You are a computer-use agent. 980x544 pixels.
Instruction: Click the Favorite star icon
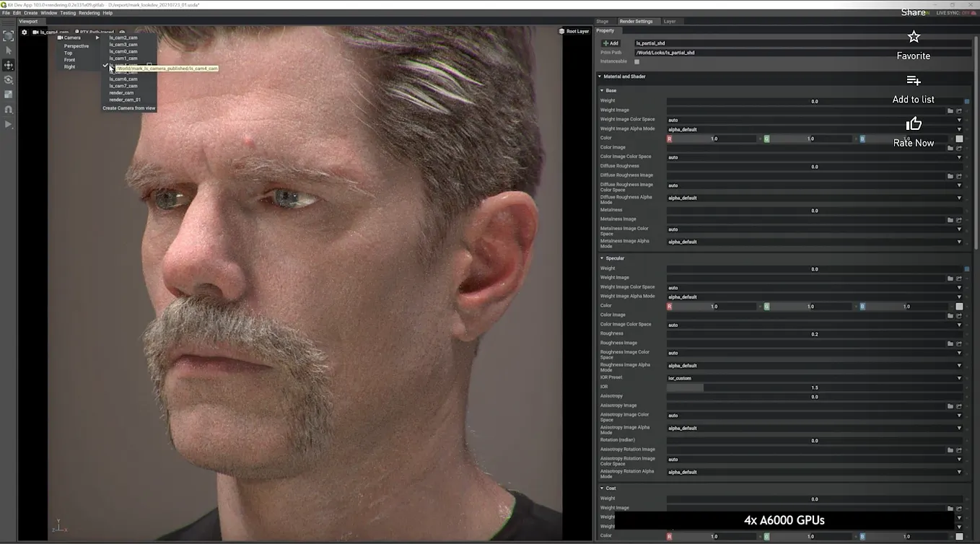[914, 37]
